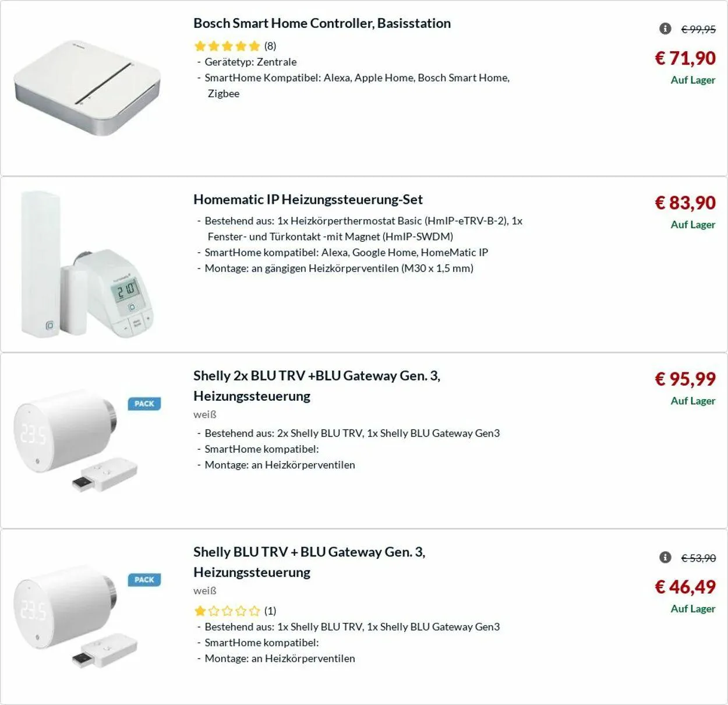Screen dimensions: 728x705
Task: Open Bosch Smart Home Controller product title
Action: [x=322, y=23]
